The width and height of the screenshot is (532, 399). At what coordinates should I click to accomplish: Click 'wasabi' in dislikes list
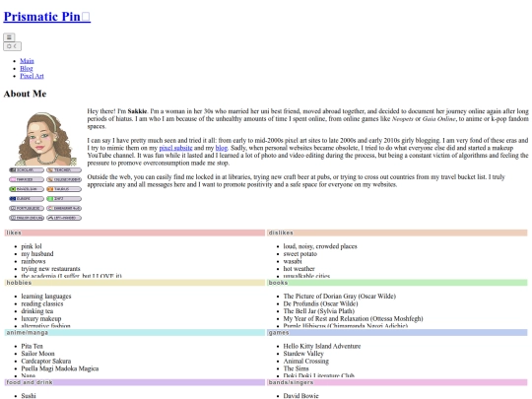pos(293,261)
